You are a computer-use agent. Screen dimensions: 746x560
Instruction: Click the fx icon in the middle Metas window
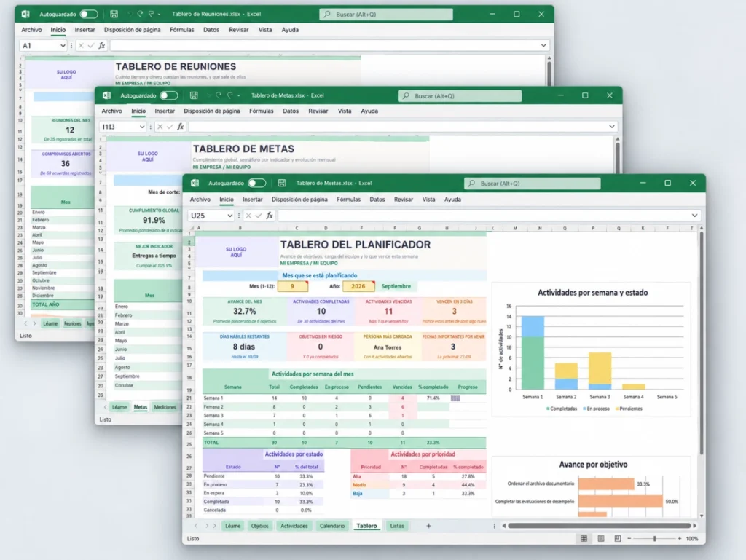(x=181, y=127)
